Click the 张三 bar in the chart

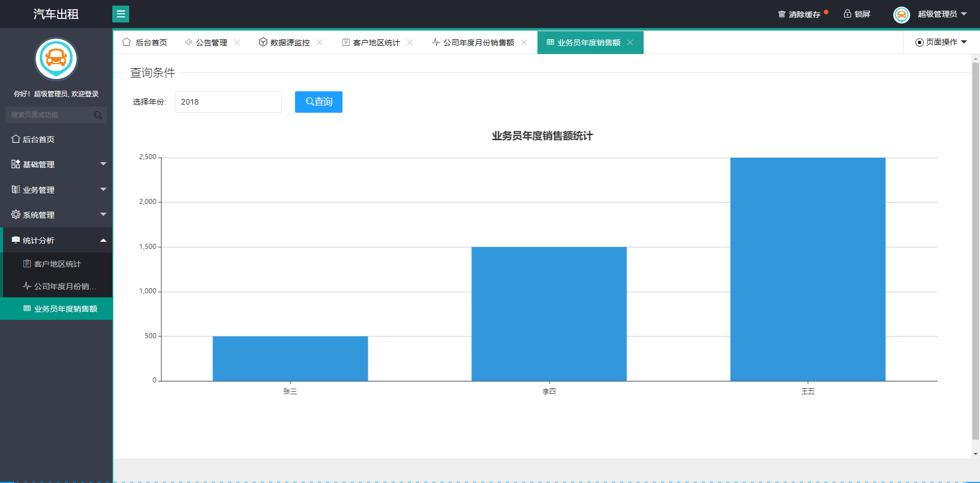click(x=290, y=358)
